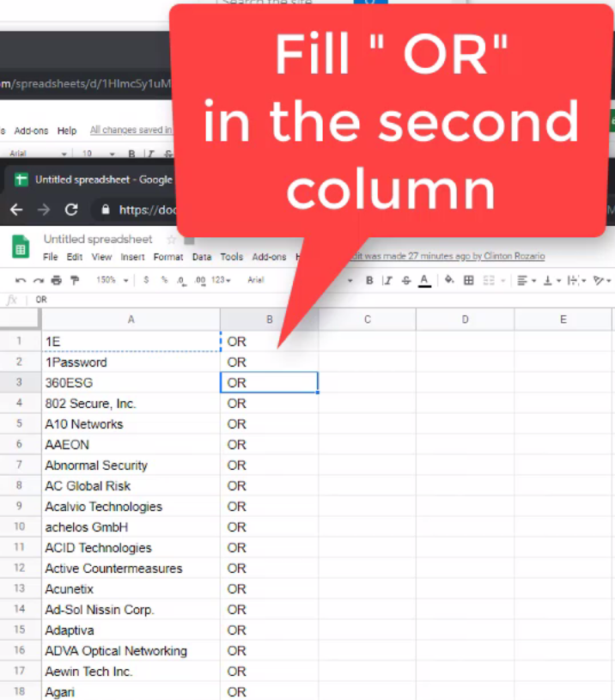This screenshot has width=615, height=700.
Task: Rename the Untitled spreadsheet title
Action: coord(98,240)
